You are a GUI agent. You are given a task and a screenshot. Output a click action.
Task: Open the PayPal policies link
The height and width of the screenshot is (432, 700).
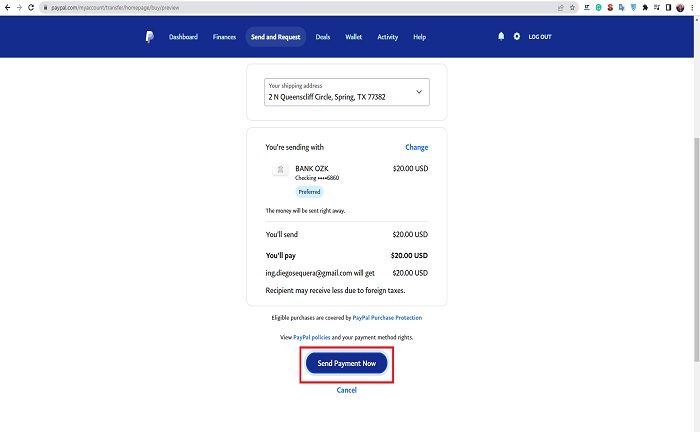pos(312,337)
